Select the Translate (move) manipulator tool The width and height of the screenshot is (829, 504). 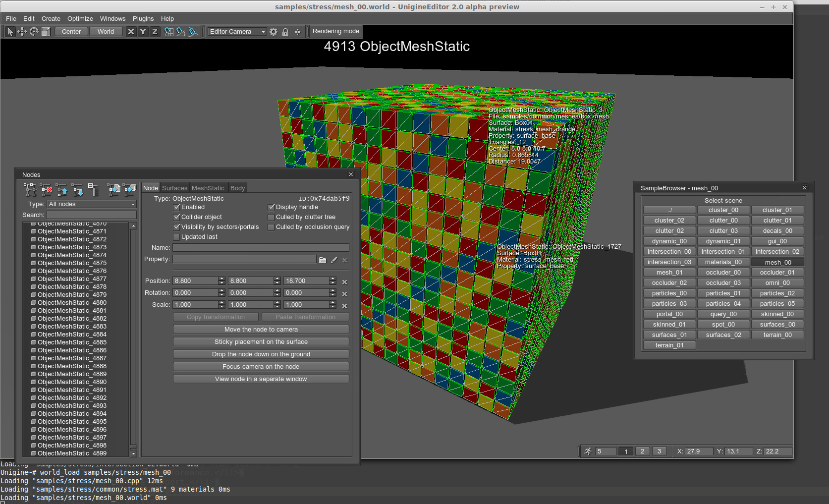click(x=22, y=32)
